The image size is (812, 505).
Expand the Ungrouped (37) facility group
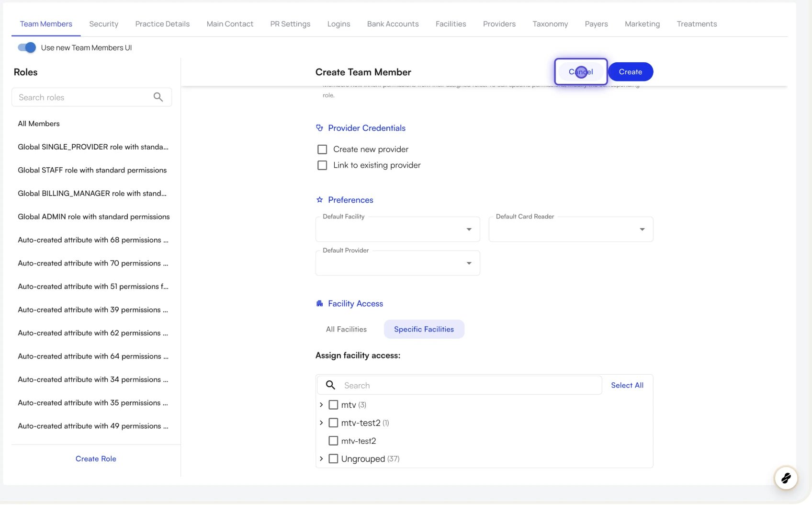pyautogui.click(x=321, y=459)
